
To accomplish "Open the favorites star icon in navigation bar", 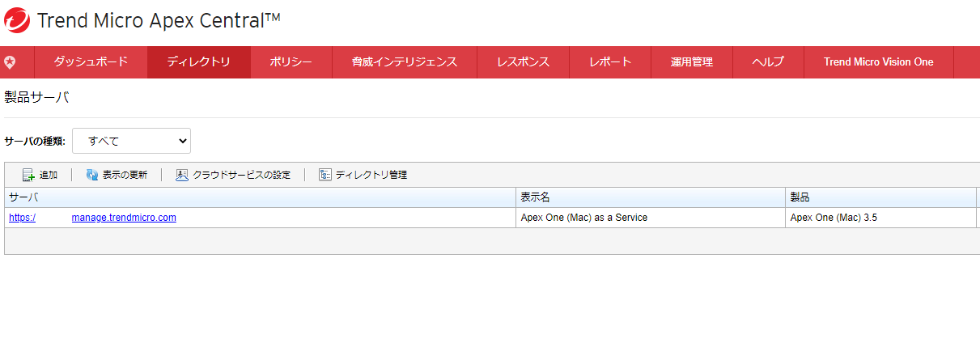I will click(x=10, y=62).
